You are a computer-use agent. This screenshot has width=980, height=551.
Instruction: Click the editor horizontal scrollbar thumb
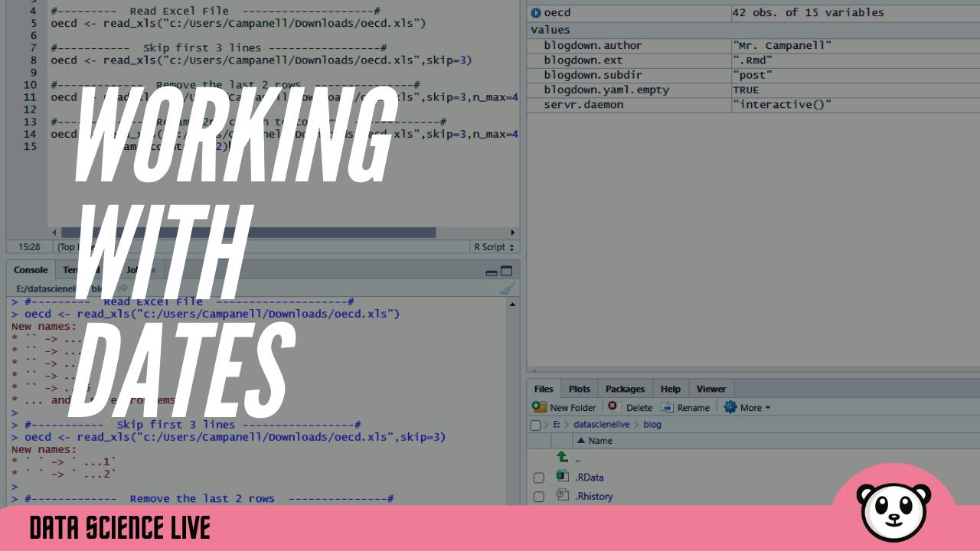(248, 233)
